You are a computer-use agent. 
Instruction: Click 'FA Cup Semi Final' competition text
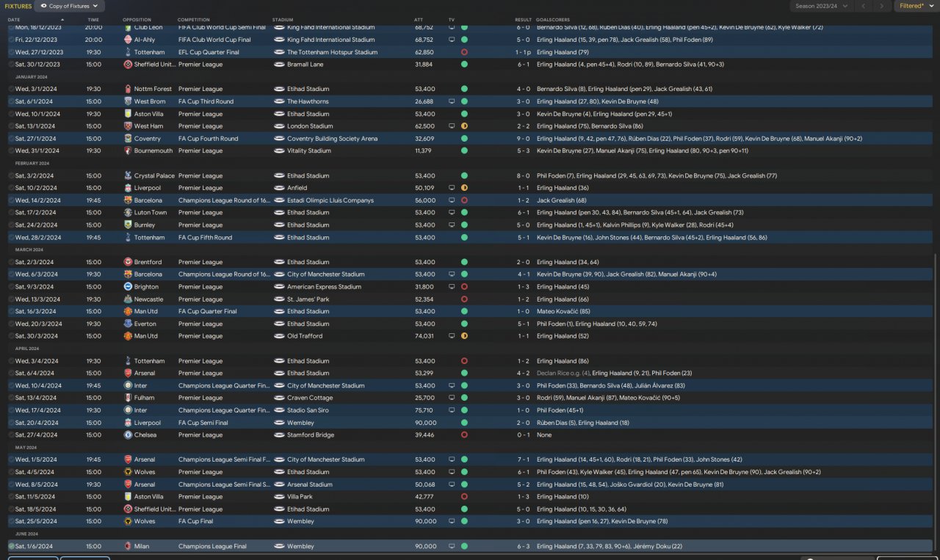click(203, 423)
